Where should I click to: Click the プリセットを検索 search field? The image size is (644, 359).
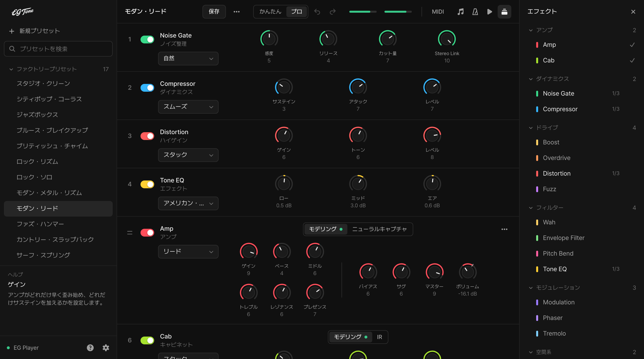58,49
